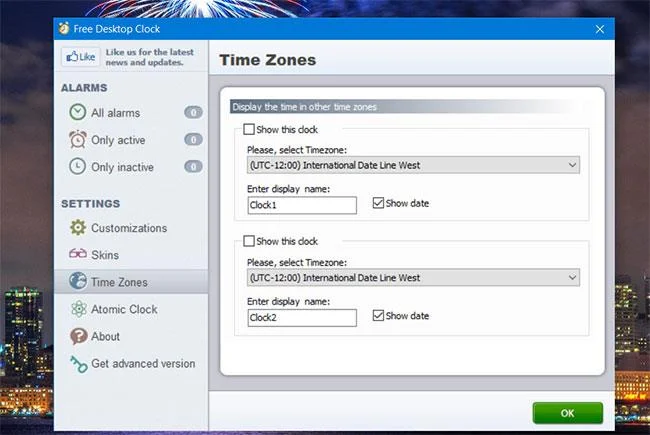The width and height of the screenshot is (650, 435).
Task: Click the All alarms count badge
Action: click(193, 112)
